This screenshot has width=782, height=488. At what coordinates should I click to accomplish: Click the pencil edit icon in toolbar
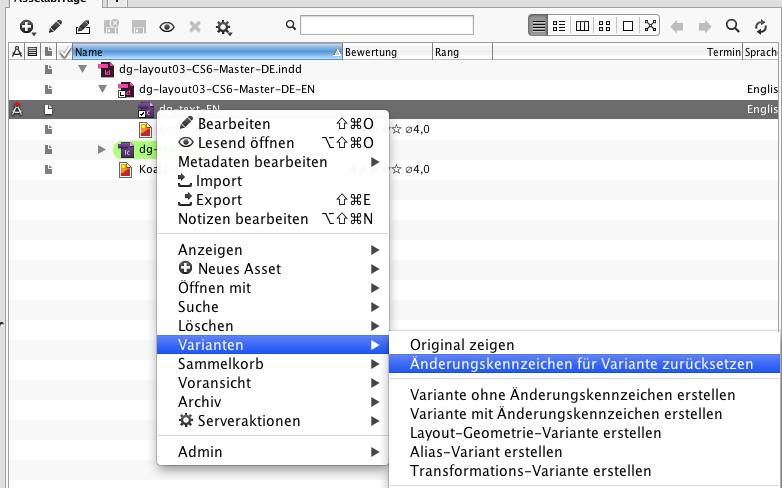[x=56, y=26]
